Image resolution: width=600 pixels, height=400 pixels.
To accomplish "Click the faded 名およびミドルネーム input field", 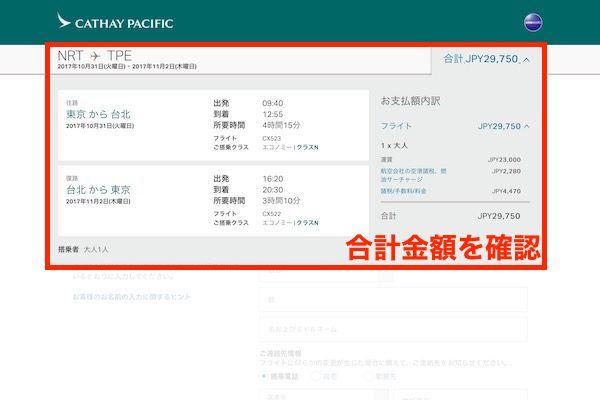I will coord(393,329).
